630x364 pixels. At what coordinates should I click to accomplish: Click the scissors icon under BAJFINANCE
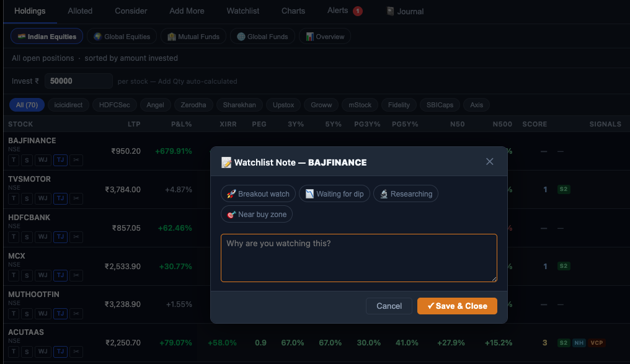76,160
